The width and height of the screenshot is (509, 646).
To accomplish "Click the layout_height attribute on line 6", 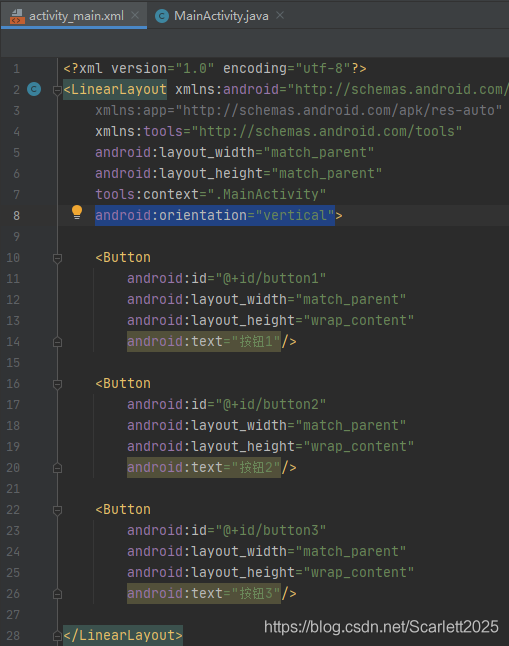I will [239, 173].
